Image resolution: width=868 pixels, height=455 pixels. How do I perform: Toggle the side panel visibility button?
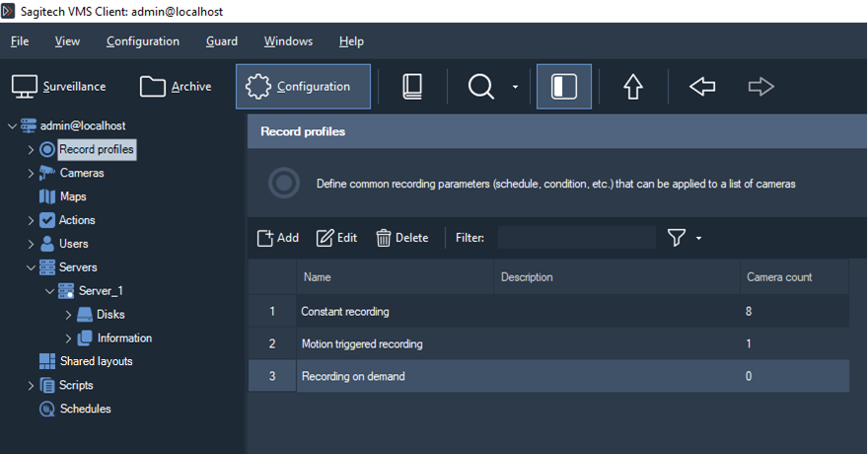[x=564, y=87]
